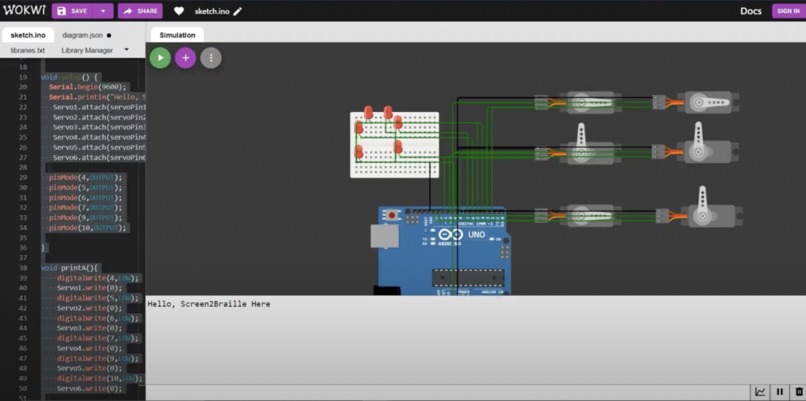Save the project with SAVE button
This screenshot has height=401, width=806.
click(73, 11)
